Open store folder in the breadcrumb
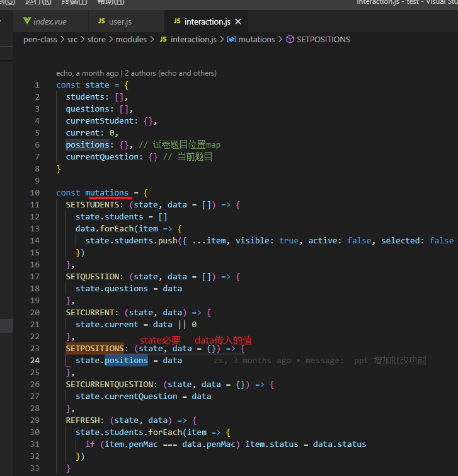This screenshot has width=458, height=476. coord(96,40)
